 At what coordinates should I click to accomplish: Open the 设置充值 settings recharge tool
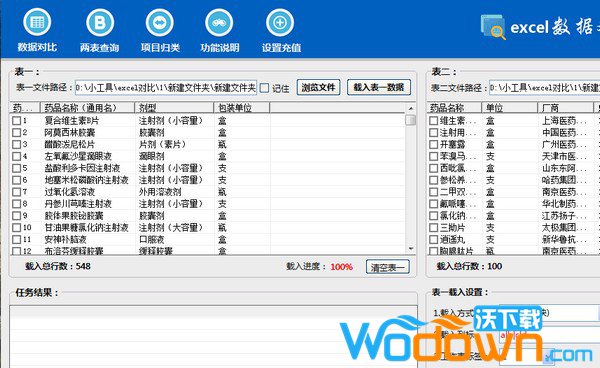(281, 31)
